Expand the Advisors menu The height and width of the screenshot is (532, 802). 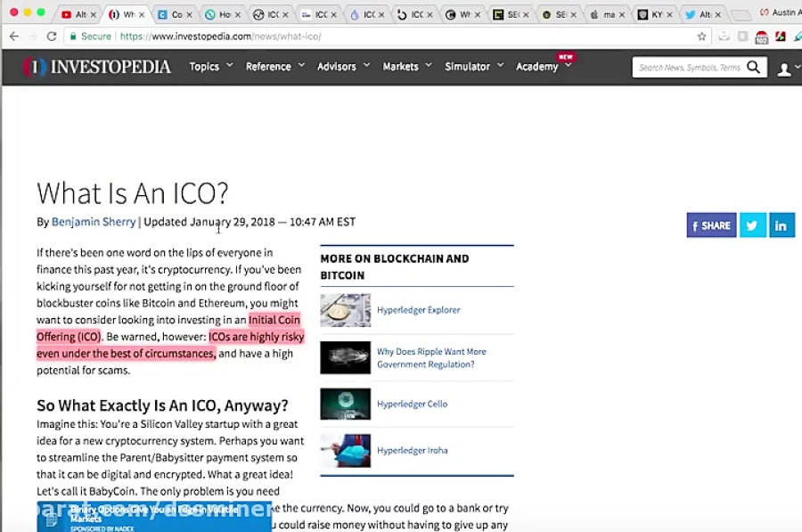343,67
